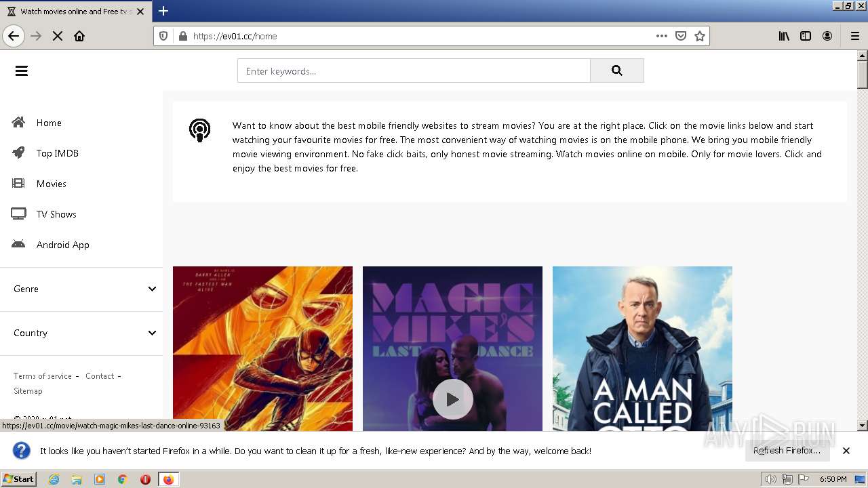Save page to Pocket icon
Screen dimensions: 868x488
pos(681,36)
